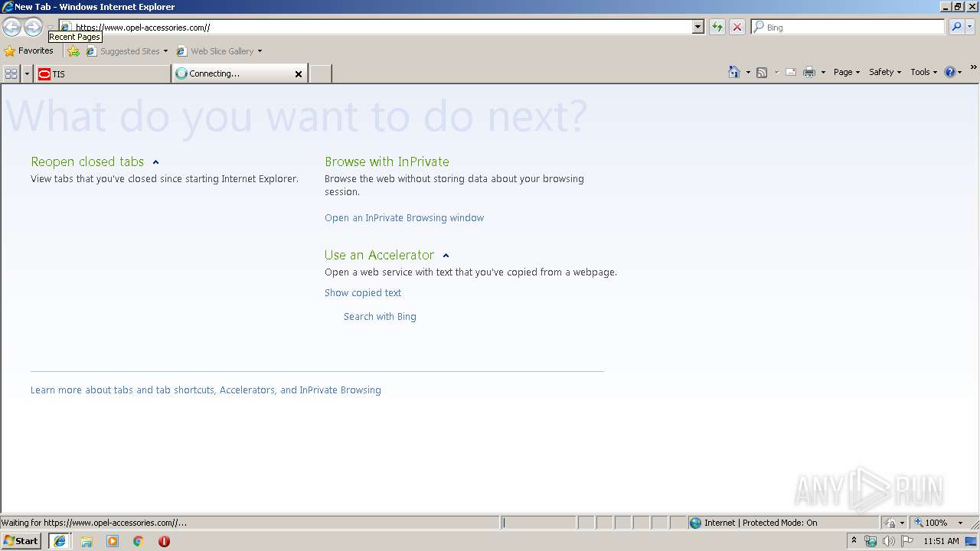This screenshot has height=551, width=980.
Task: Open Learn more about tabs link
Action: tap(206, 390)
